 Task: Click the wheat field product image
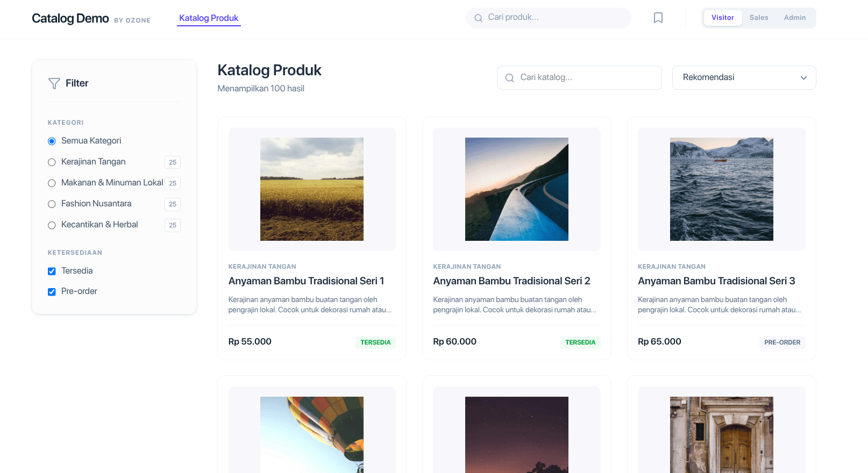click(x=312, y=189)
